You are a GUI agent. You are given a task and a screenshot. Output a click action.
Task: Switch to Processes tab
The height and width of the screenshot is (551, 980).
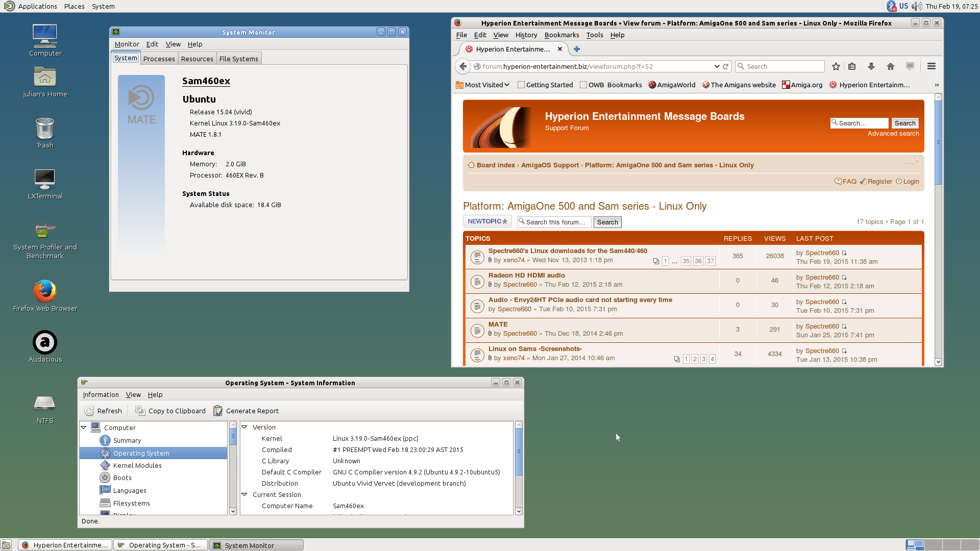coord(159,59)
